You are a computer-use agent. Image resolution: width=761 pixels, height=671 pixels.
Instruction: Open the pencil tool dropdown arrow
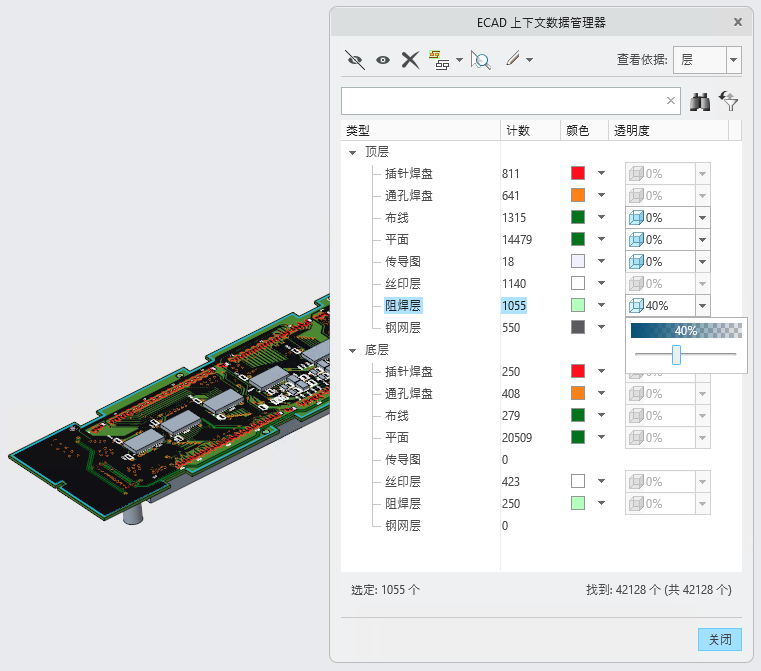pyautogui.click(x=529, y=60)
